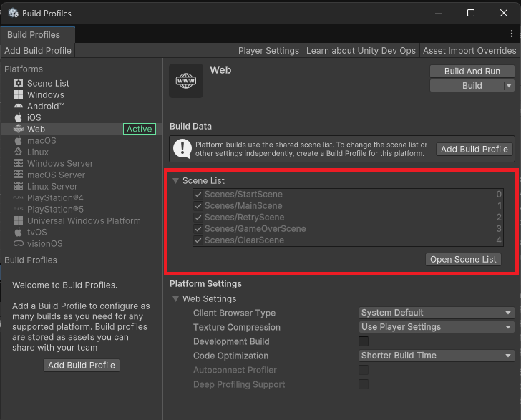Open the Player Settings tab item

(x=268, y=51)
